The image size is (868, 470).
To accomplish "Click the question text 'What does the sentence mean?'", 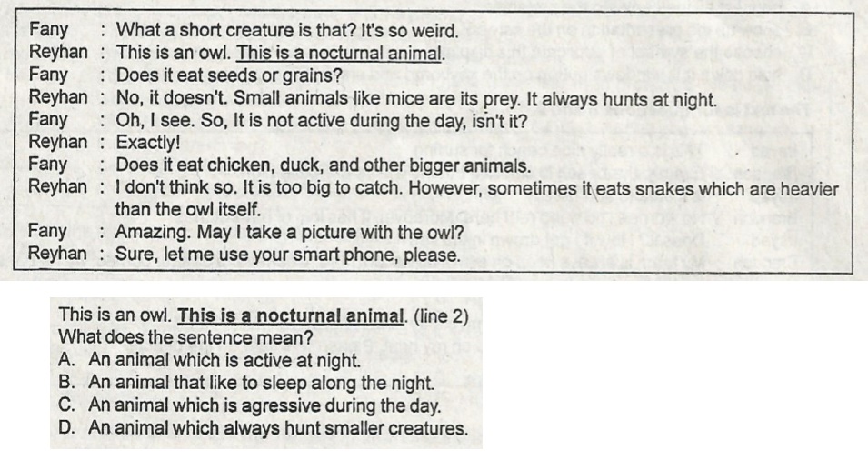I will (185, 337).
